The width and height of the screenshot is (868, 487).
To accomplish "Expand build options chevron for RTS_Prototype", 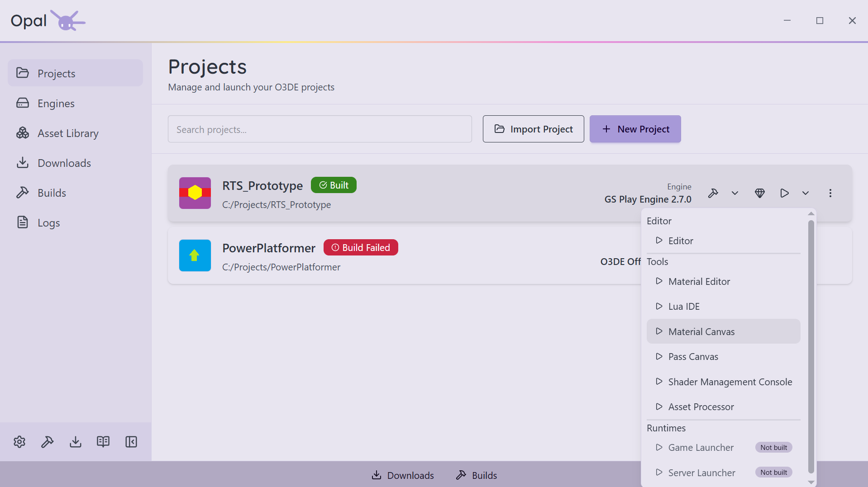I will (x=735, y=193).
